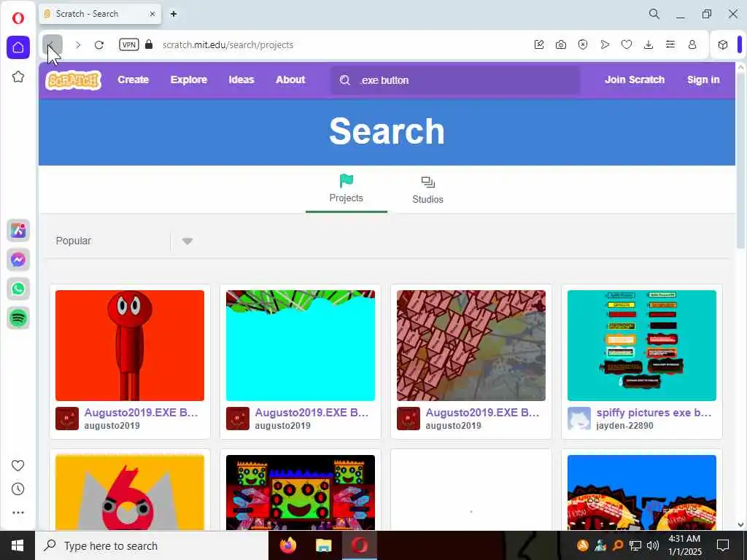This screenshot has width=747, height=560.
Task: Open the taskbar notification center icon
Action: pos(723,545)
